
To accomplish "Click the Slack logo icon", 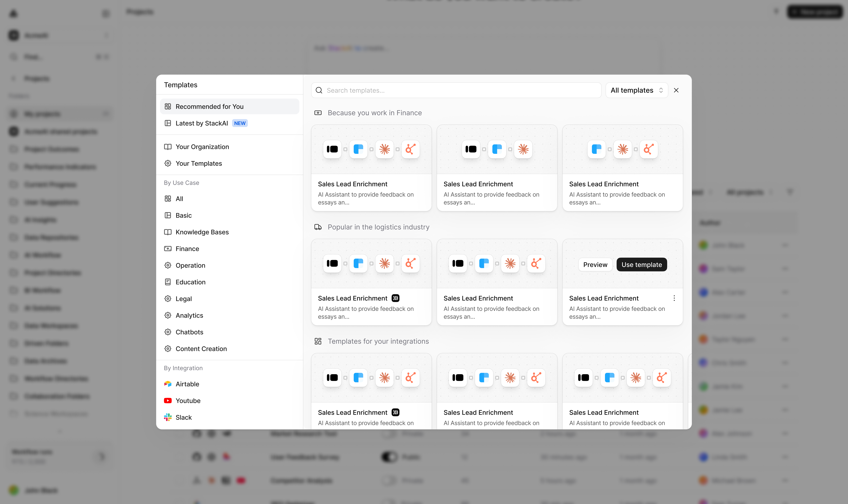I will pyautogui.click(x=168, y=417).
